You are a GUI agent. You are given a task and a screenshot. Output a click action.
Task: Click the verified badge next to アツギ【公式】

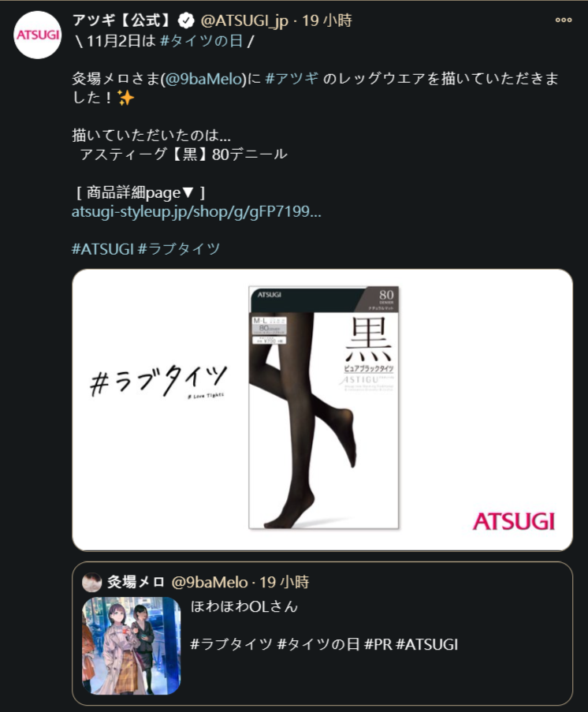[x=186, y=21]
